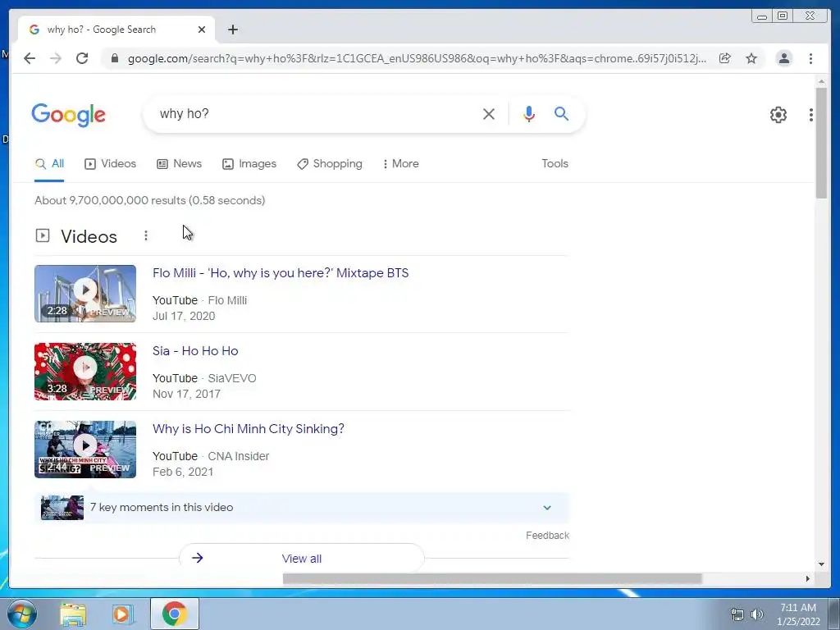Switch to the Shopping search tab
This screenshot has width=840, height=630.
[x=330, y=164]
